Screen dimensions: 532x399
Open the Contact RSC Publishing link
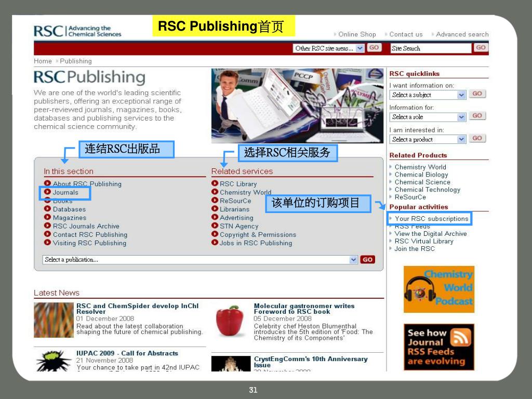(90, 234)
